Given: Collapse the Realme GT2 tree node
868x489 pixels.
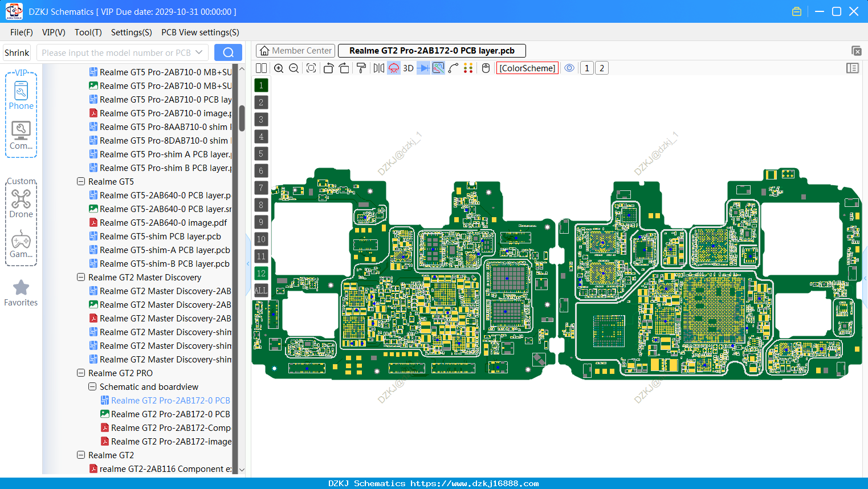Looking at the screenshot, I should click(81, 455).
